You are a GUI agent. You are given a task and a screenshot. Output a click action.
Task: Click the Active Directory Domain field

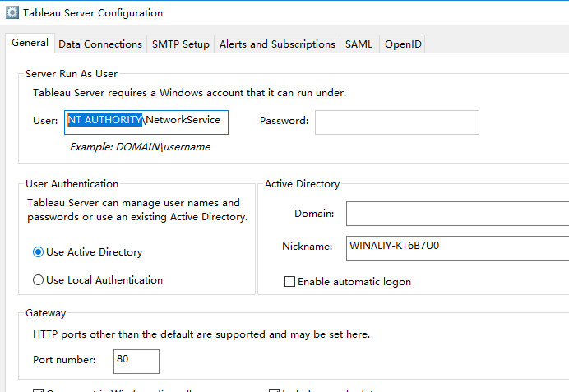click(x=458, y=214)
